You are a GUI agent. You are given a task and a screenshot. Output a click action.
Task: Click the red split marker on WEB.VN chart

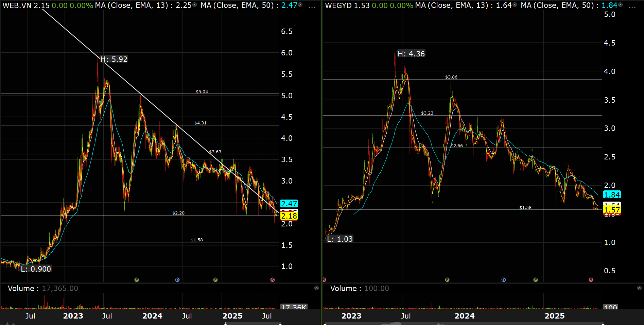click(272, 280)
